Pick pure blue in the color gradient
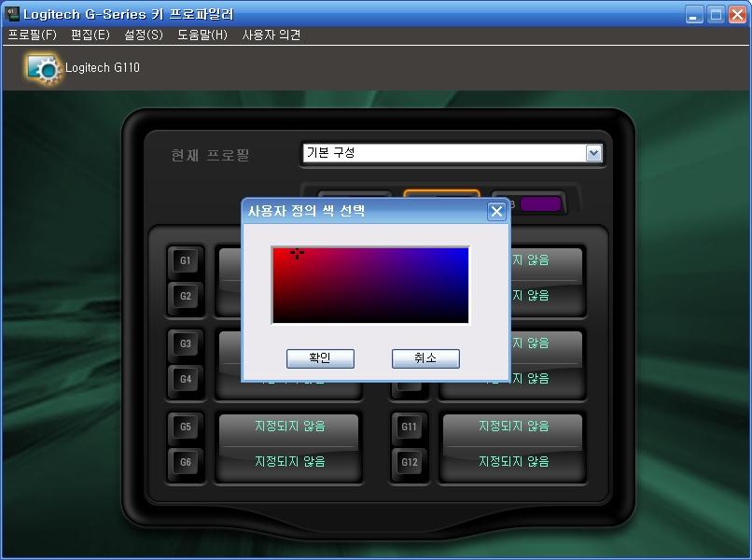 (466, 250)
